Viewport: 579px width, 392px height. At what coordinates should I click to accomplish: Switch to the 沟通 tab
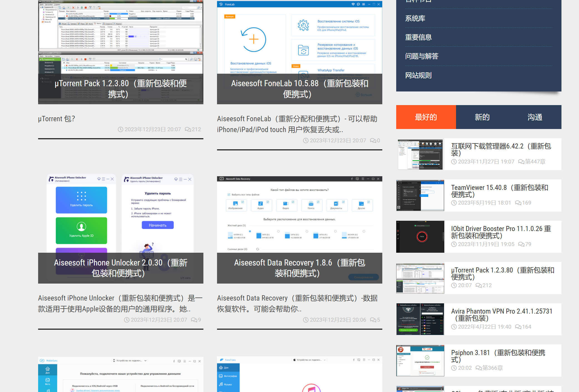point(535,117)
